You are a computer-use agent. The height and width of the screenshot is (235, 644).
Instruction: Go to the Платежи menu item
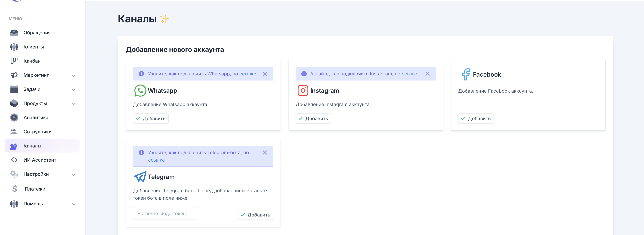pyautogui.click(x=35, y=189)
